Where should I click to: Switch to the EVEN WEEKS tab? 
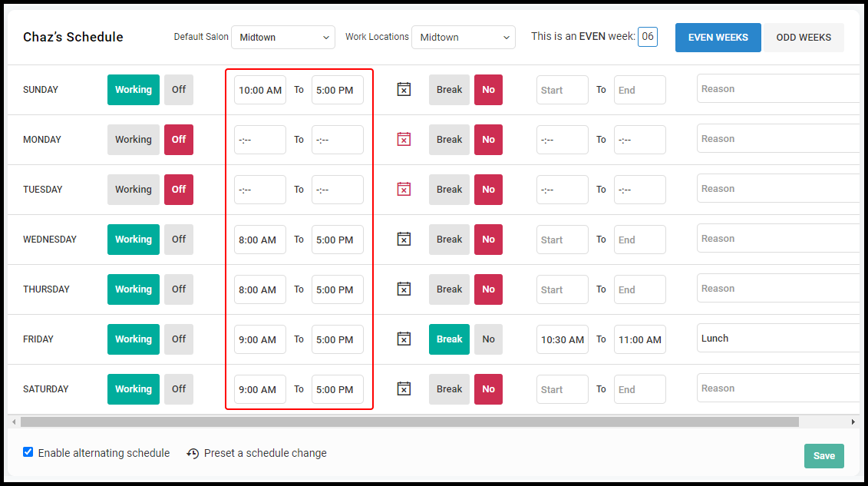coord(718,37)
